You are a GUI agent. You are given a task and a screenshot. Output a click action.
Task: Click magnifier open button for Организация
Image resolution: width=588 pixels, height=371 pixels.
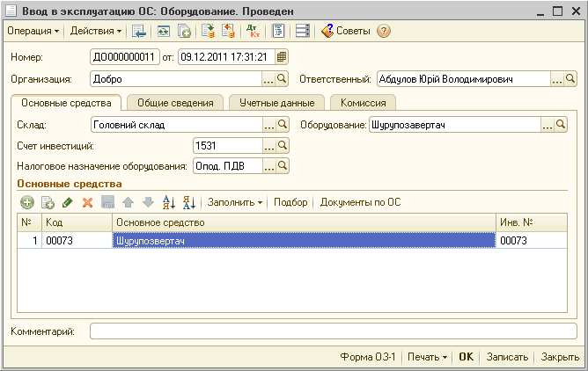[282, 79]
